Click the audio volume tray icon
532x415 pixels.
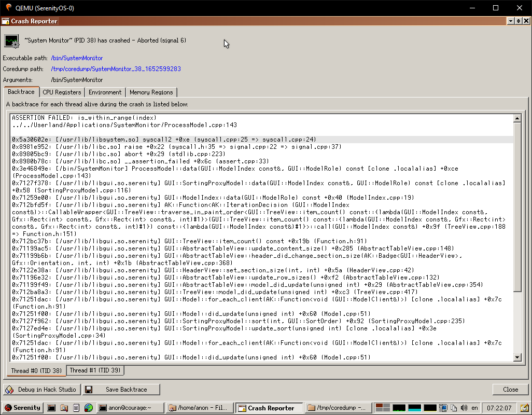pos(463,408)
